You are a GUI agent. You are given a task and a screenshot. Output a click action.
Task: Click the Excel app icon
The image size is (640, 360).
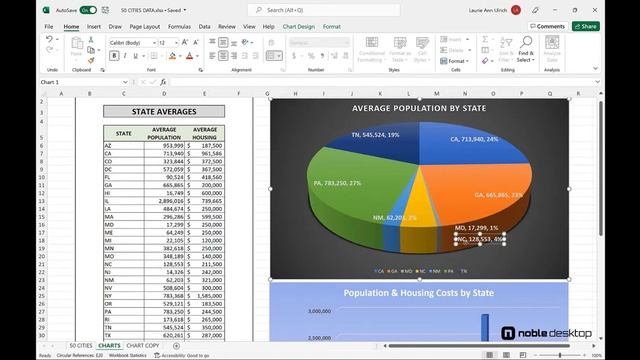46,10
